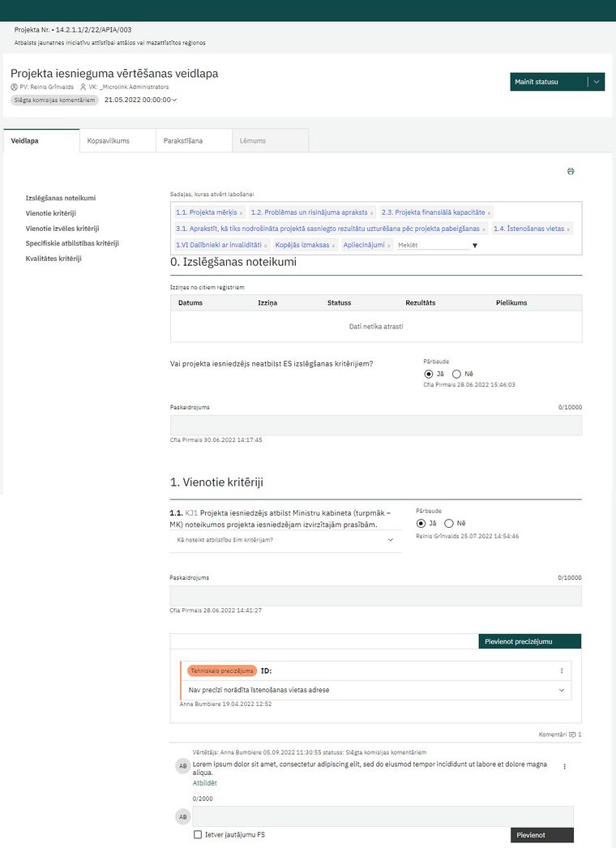
Task: Remove the Kopējās izmaksas tag
Action: 333,246
